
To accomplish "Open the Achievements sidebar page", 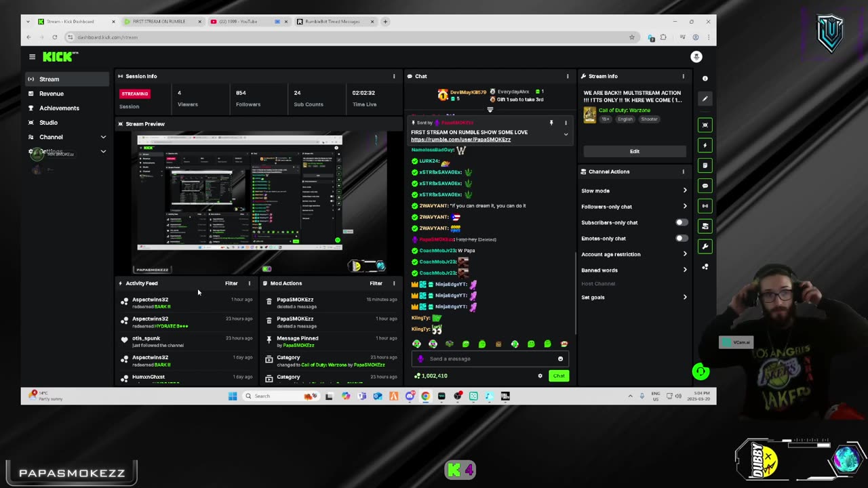I will pyautogui.click(x=66, y=108).
